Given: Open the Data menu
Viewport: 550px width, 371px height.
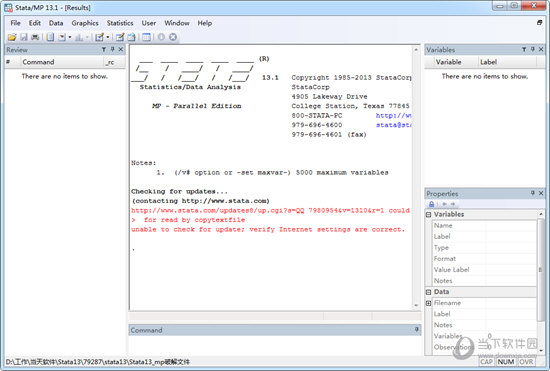Looking at the screenshot, I should (x=56, y=23).
